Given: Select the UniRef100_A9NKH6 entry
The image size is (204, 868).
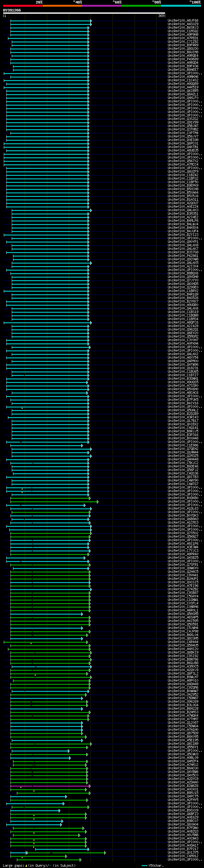Looking at the screenshot, I should pos(183,77).
